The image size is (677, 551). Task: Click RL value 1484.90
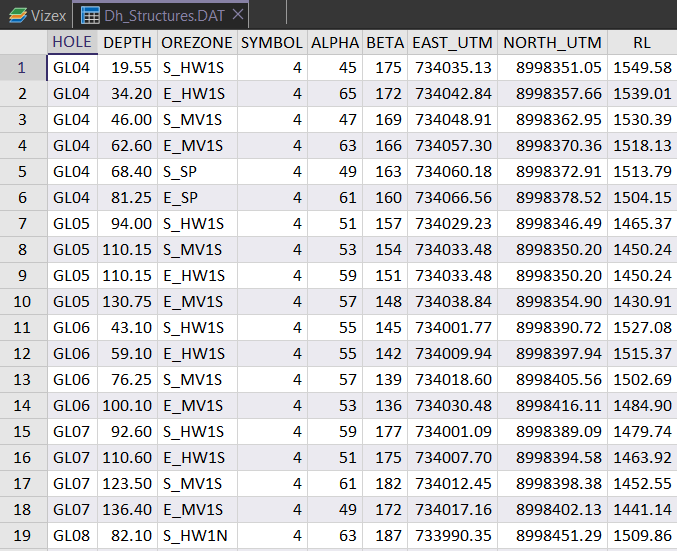642,405
